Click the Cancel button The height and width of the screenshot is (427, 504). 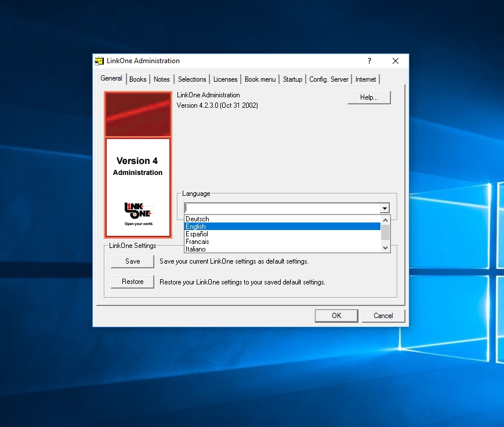[383, 316]
